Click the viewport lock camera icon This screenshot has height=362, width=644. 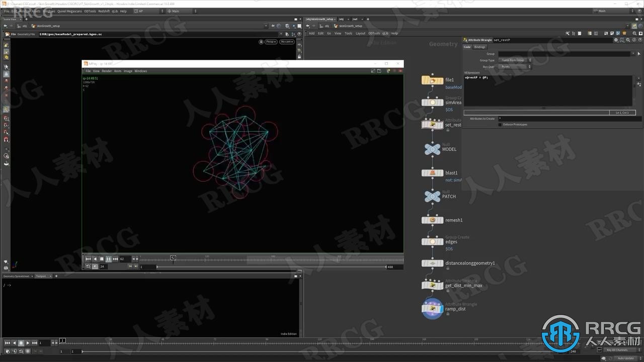(x=261, y=41)
